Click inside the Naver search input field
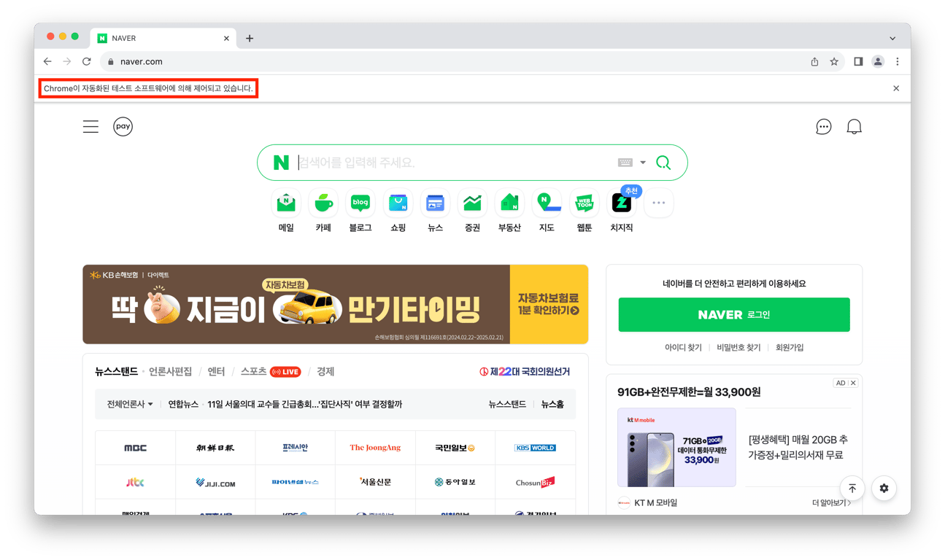This screenshot has width=945, height=560. click(456, 163)
